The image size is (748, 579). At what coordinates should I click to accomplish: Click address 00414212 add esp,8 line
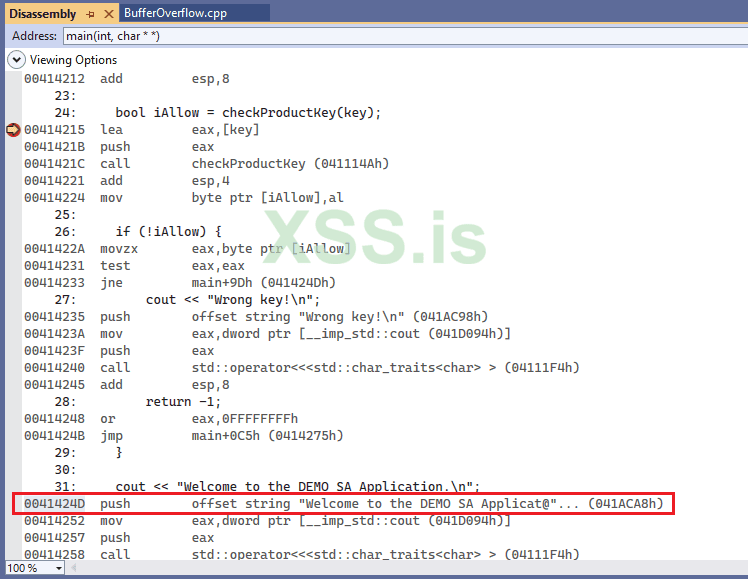pos(127,79)
